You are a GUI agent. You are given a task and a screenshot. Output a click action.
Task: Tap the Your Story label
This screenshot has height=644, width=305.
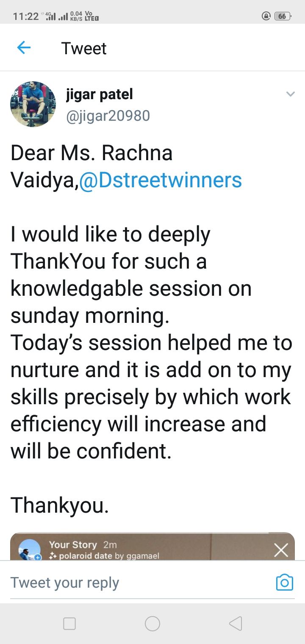tap(73, 545)
